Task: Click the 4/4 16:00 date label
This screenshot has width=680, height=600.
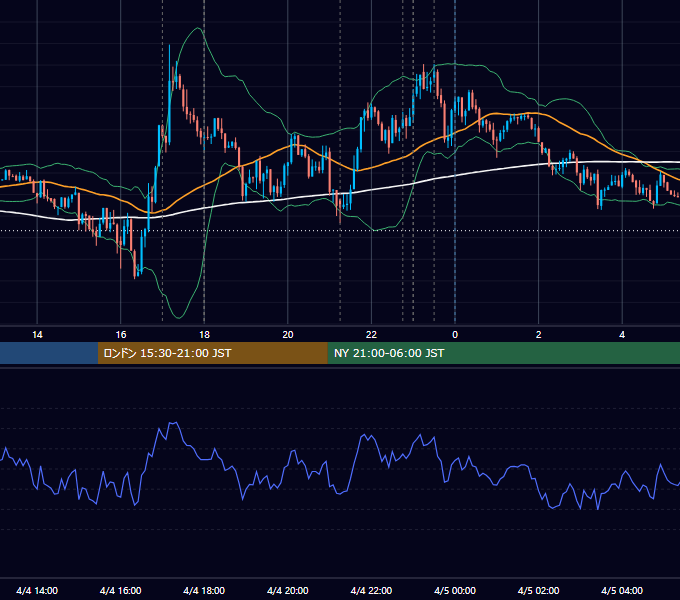Action: pos(121,590)
